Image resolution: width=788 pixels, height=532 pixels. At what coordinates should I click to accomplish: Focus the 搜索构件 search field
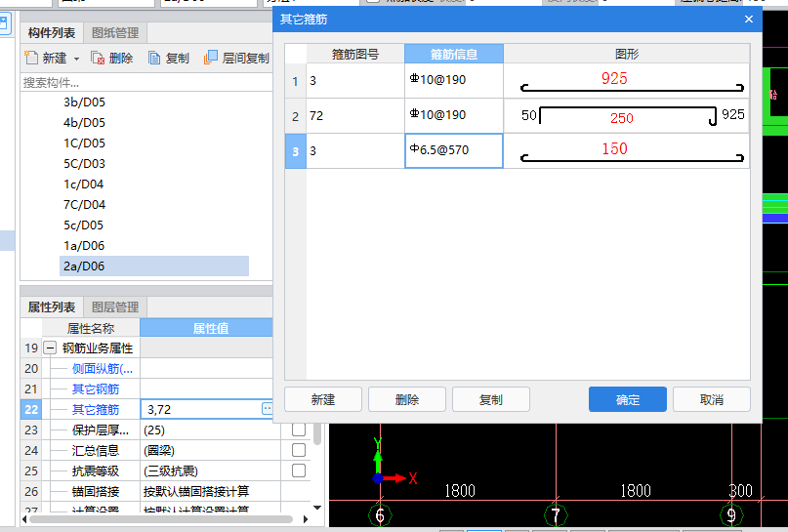click(146, 82)
